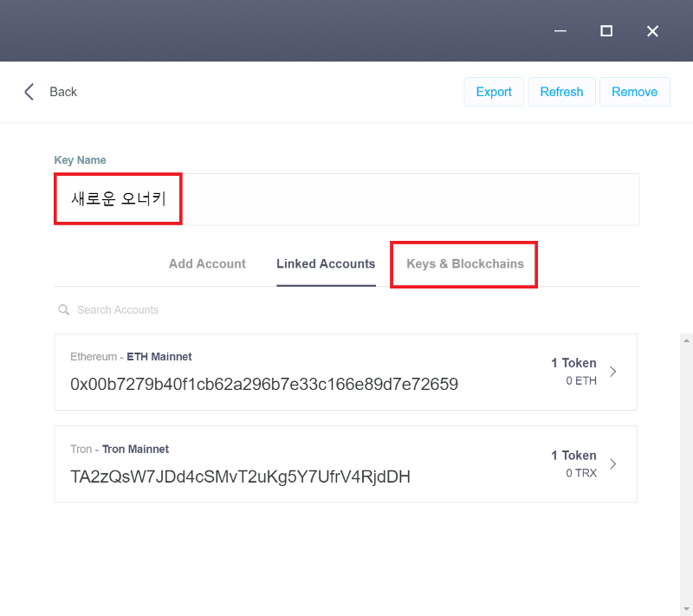The width and height of the screenshot is (693, 616).
Task: Click 1 Token in Ethereum row
Action: [573, 363]
